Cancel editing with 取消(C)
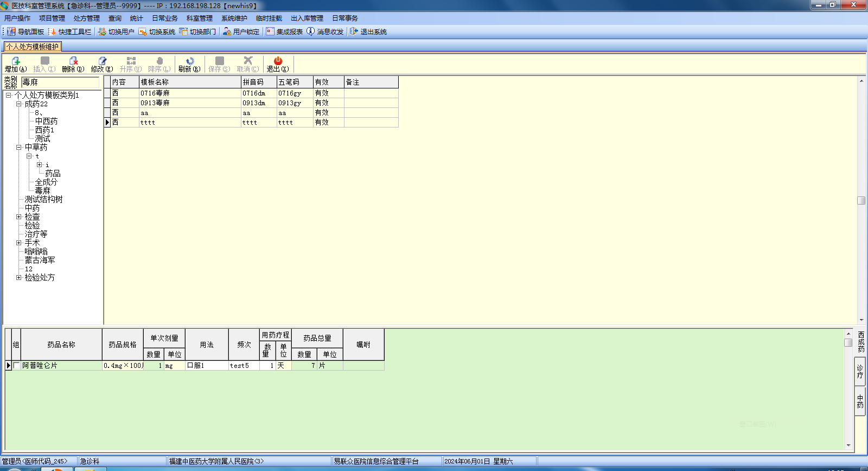The image size is (868, 471). click(x=248, y=65)
